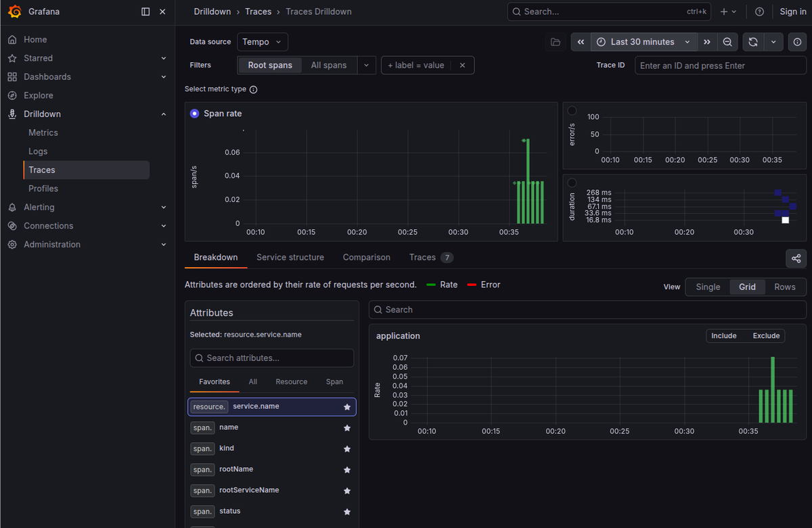The width and height of the screenshot is (812, 528).
Task: Select the Span rate radio button
Action: pos(195,114)
